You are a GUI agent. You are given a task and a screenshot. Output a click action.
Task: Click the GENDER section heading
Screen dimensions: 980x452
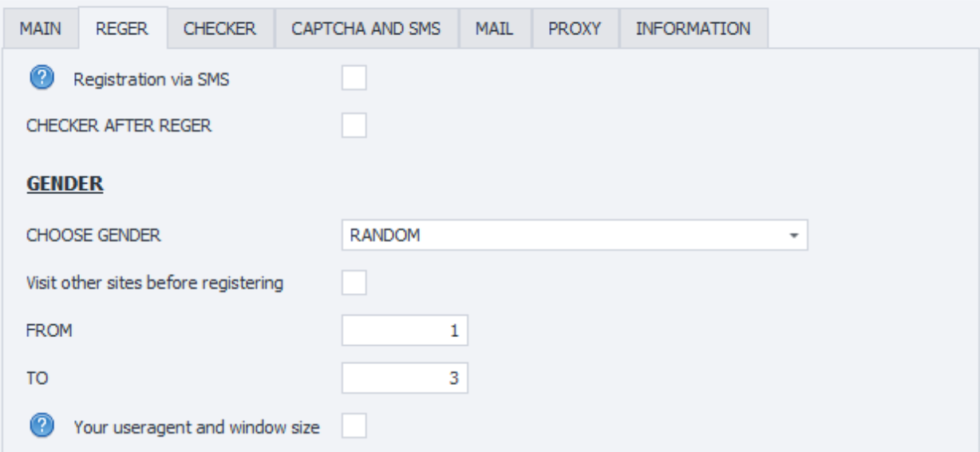coord(65,184)
